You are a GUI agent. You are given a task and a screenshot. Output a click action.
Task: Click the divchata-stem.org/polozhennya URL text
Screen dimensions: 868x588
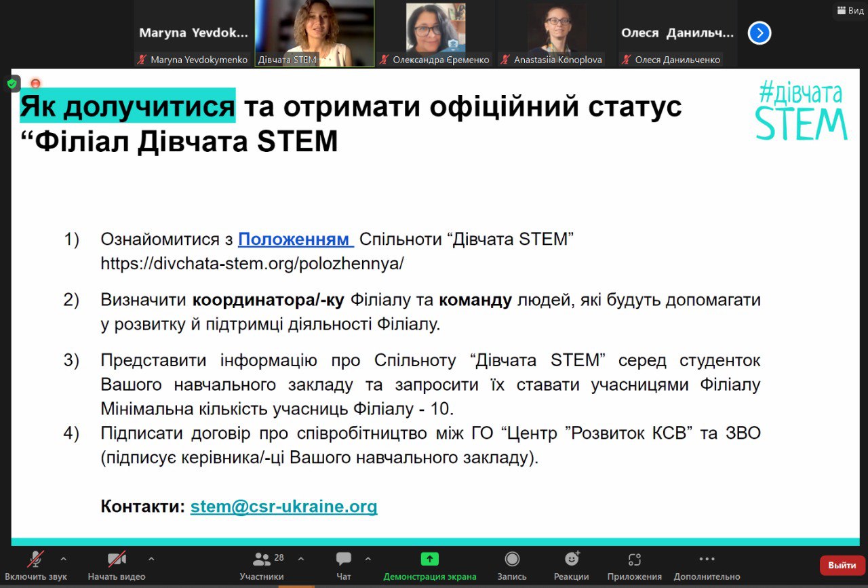(252, 264)
